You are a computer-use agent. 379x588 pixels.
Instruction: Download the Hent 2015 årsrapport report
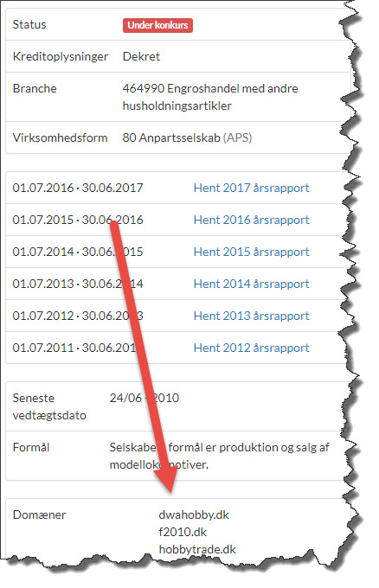click(252, 252)
